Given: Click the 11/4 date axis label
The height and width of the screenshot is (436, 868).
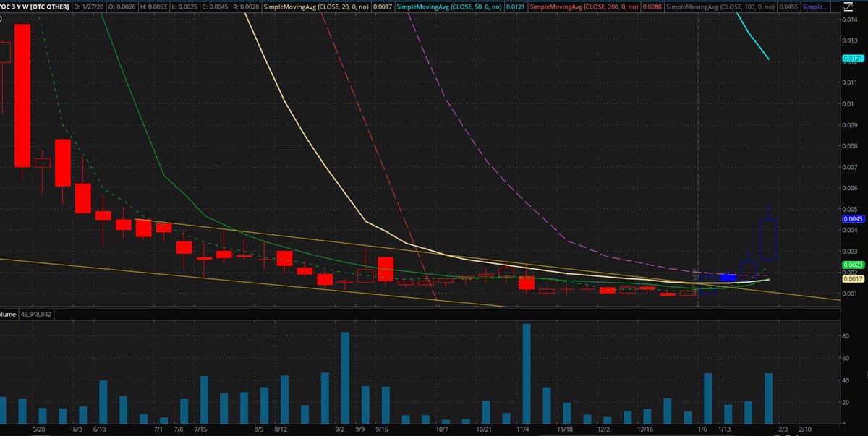Looking at the screenshot, I should click(x=523, y=429).
